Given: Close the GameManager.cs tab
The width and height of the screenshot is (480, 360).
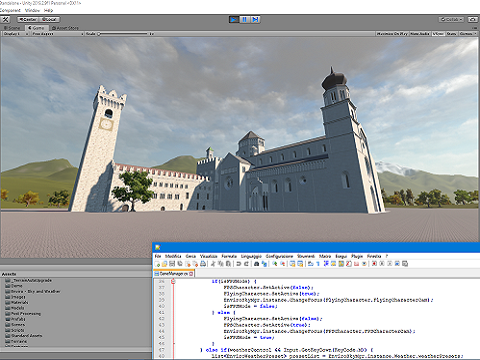Looking at the screenshot, I should click(191, 274).
